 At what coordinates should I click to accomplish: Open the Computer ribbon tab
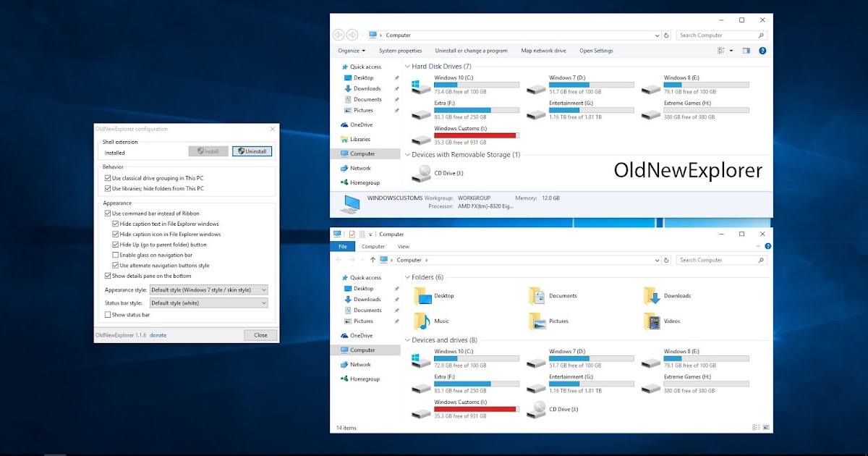(373, 247)
